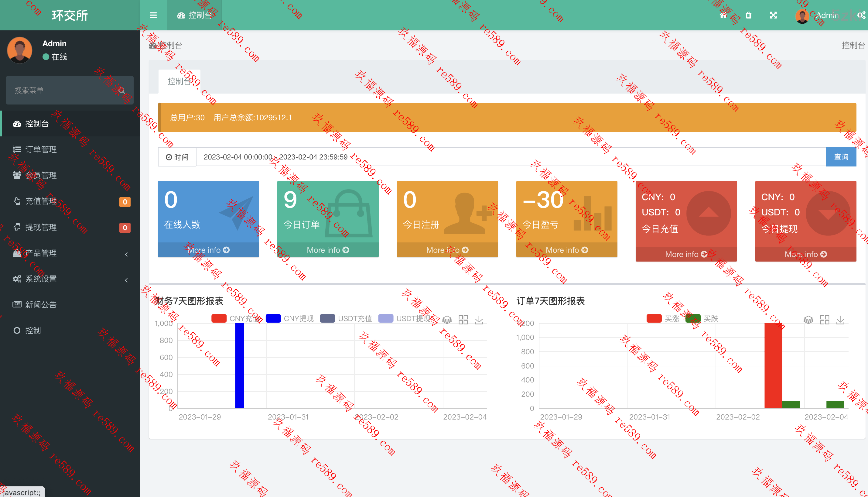Click the fullscreen expand icon
The image size is (868, 497).
[773, 15]
